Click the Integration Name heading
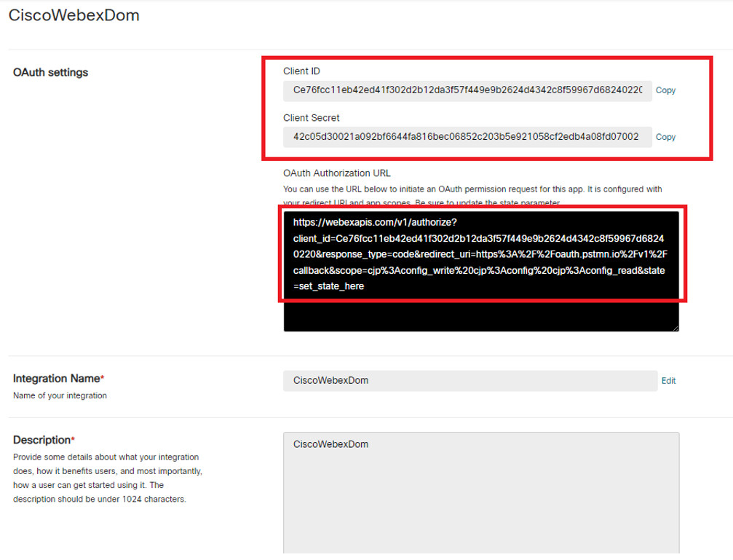 click(x=58, y=379)
